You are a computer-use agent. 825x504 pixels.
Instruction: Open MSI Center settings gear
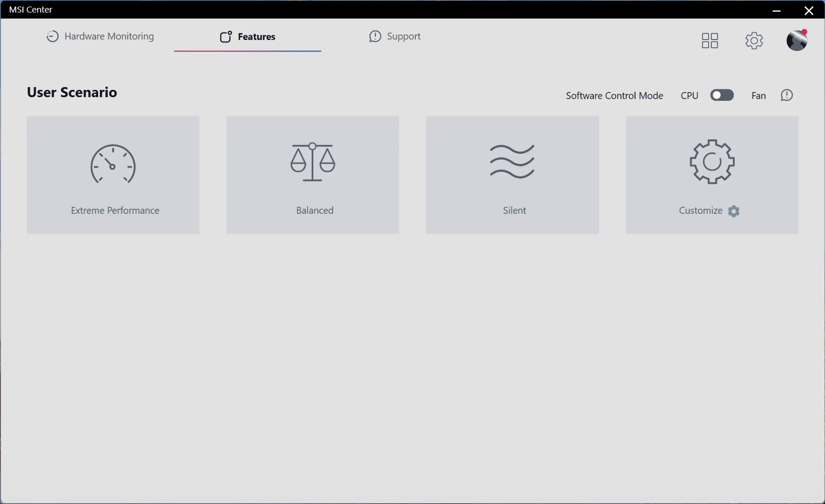pyautogui.click(x=754, y=40)
